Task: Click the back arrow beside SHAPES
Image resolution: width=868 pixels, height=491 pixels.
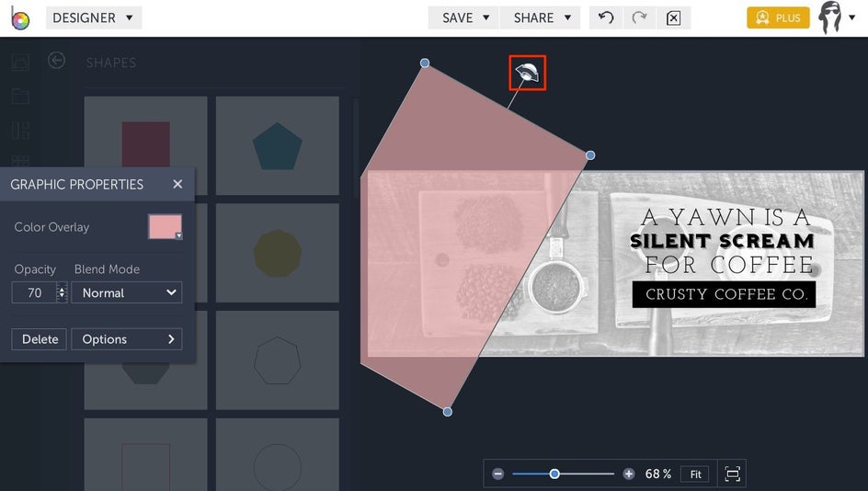Action: [x=56, y=61]
